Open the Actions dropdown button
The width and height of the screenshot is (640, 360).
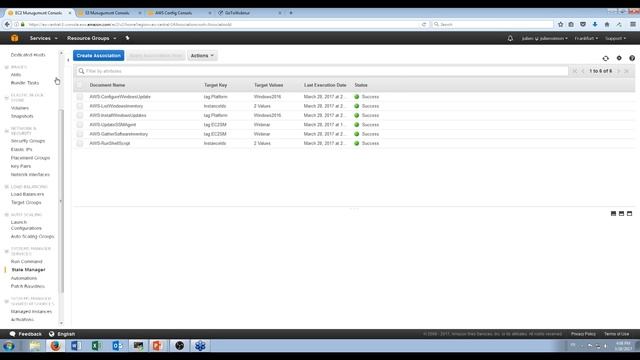pos(202,56)
